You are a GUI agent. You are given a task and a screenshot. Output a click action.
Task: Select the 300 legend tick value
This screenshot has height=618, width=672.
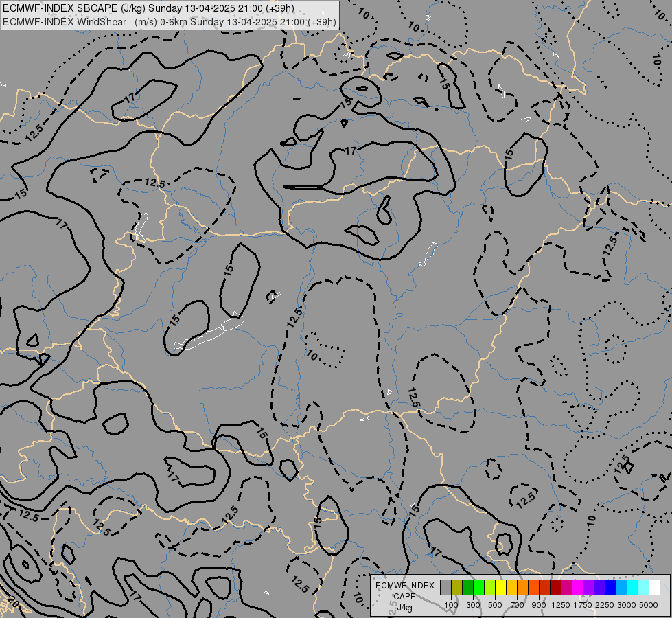(473, 605)
